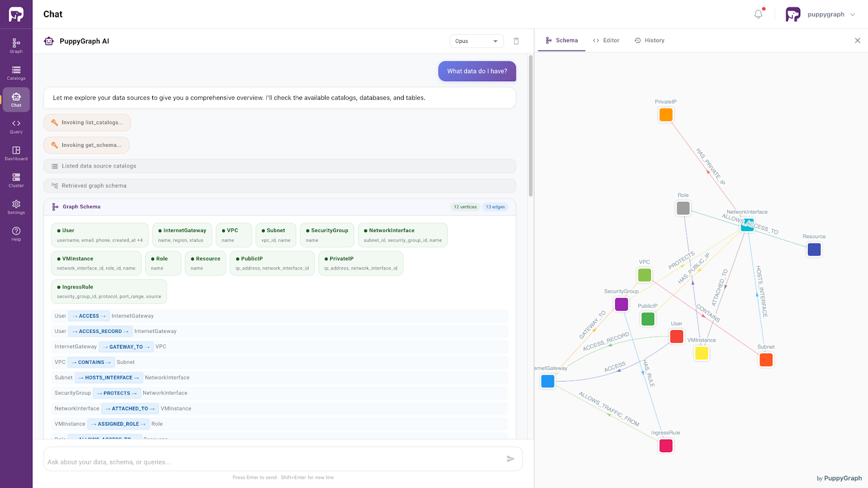The height and width of the screenshot is (488, 868).
Task: Select the InternetGateway blue node
Action: (x=548, y=381)
